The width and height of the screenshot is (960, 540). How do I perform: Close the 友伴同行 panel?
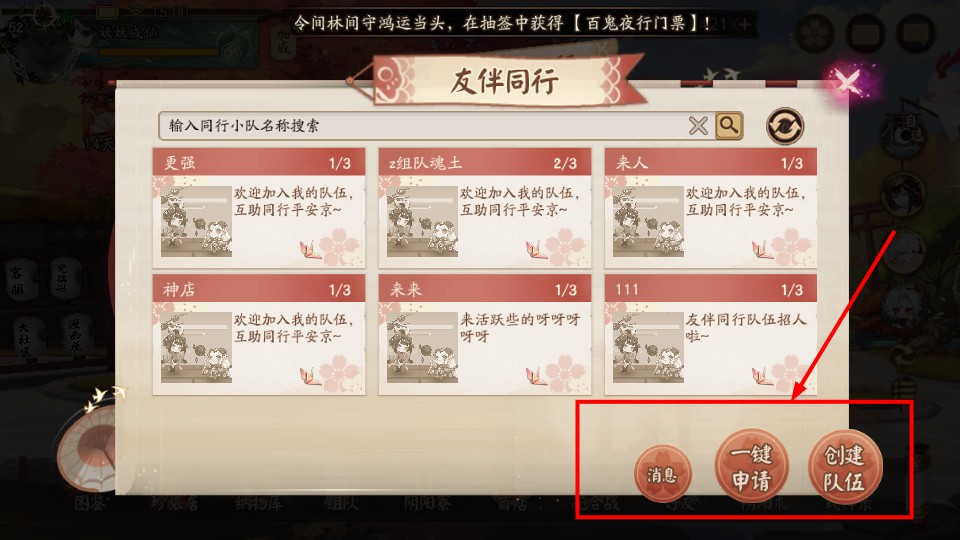click(x=848, y=81)
